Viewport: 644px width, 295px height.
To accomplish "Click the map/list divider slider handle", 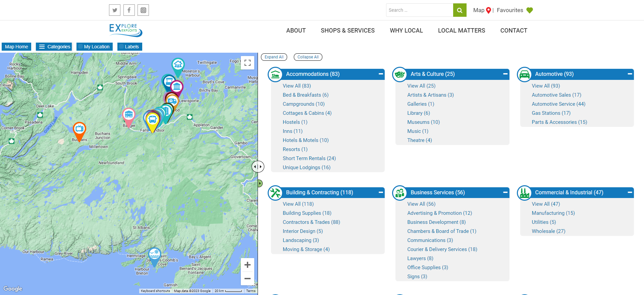I will tap(258, 166).
